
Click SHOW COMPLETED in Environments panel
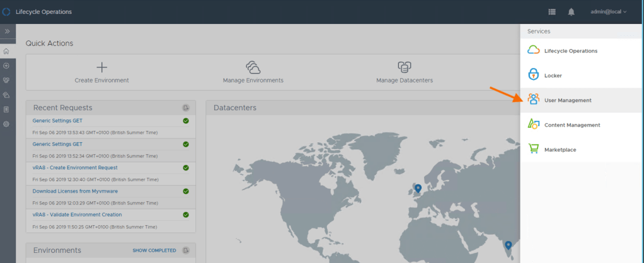(x=154, y=250)
